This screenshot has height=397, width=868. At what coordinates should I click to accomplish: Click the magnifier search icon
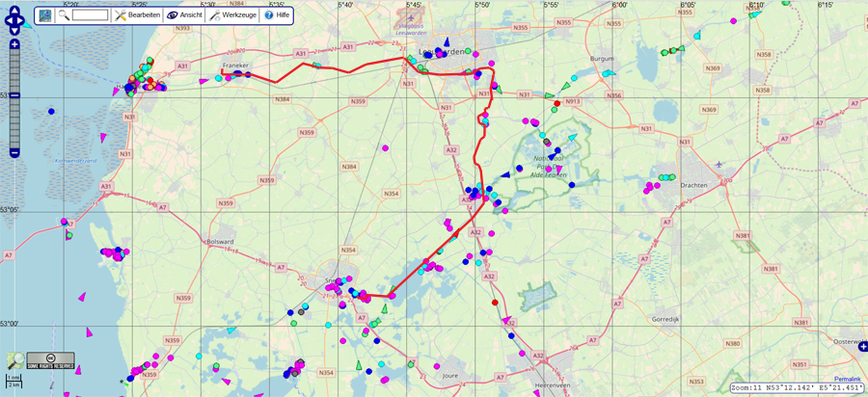64,15
